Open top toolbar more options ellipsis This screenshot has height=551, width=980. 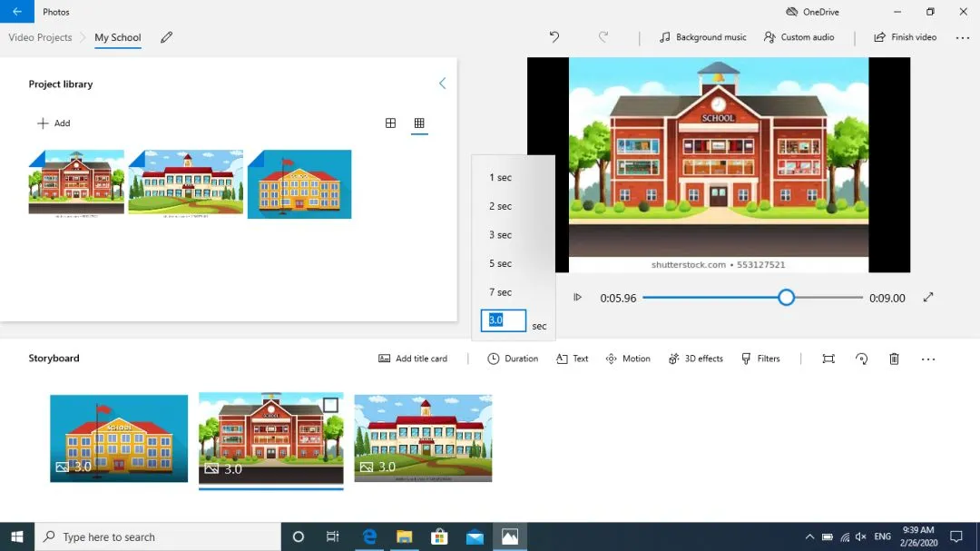pyautogui.click(x=963, y=37)
